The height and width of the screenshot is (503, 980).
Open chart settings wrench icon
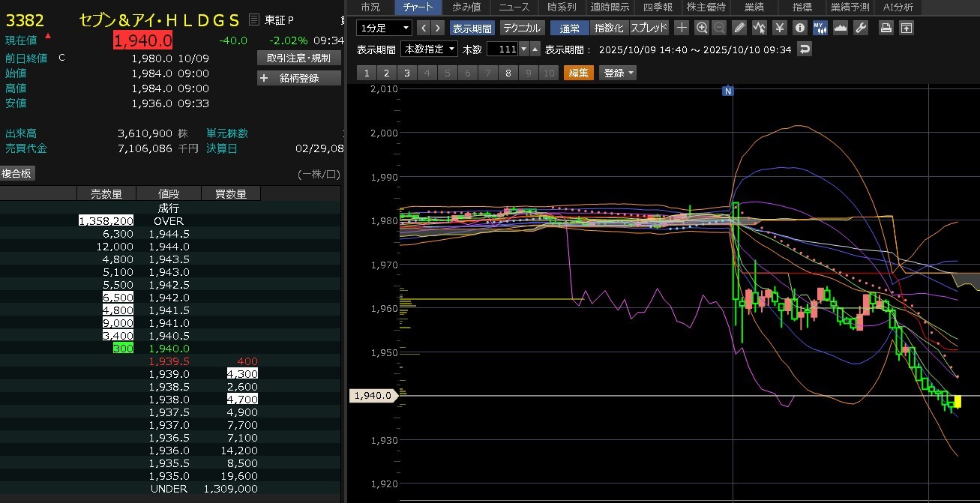(861, 28)
